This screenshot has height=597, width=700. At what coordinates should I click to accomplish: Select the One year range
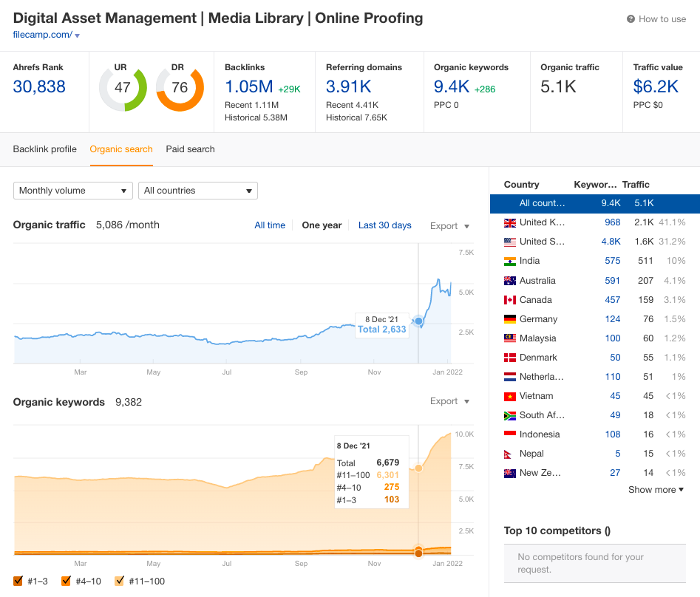(x=322, y=225)
